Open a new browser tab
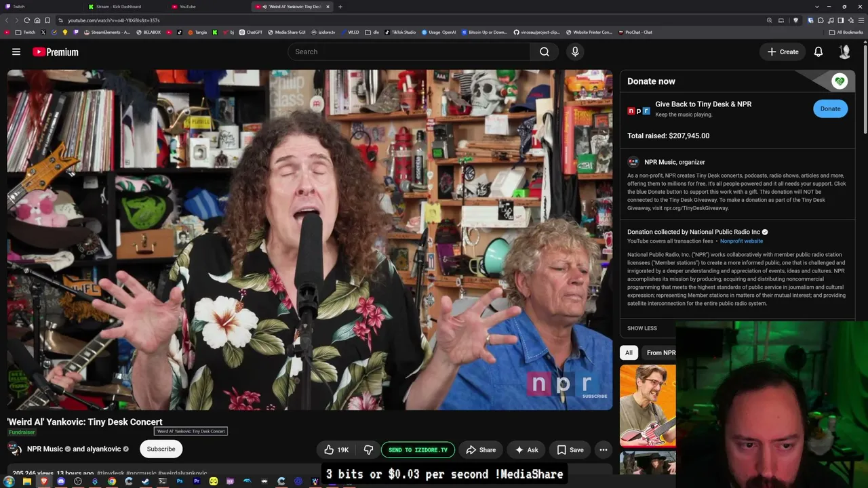Viewport: 868px width, 488px height. pyautogui.click(x=340, y=7)
